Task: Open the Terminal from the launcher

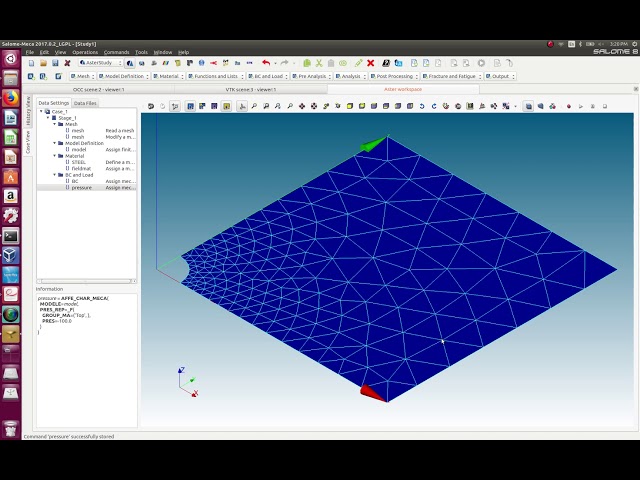Action: 11,236
